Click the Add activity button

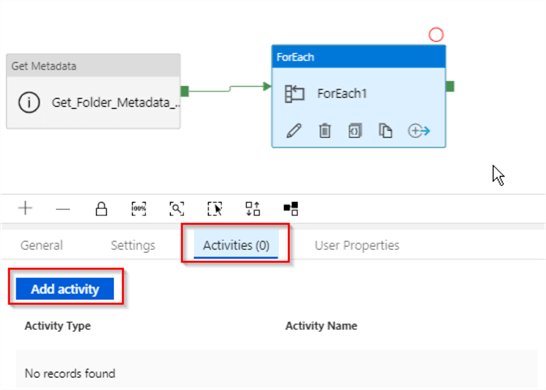pyautogui.click(x=65, y=289)
